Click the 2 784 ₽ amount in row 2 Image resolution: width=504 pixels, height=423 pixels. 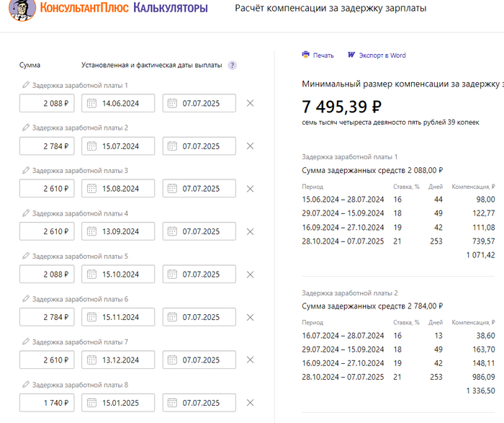click(47, 146)
